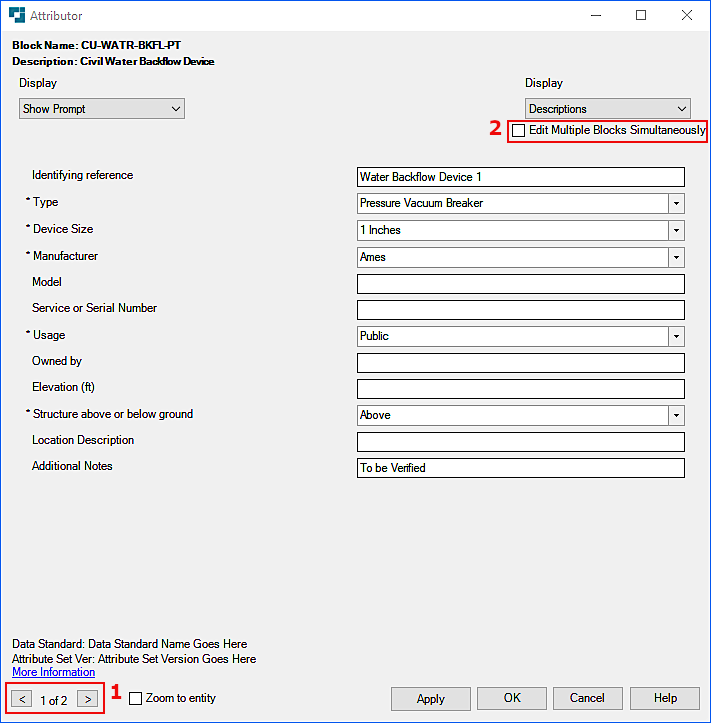This screenshot has height=723, width=711.
Task: Click the Help button
Action: 665,698
